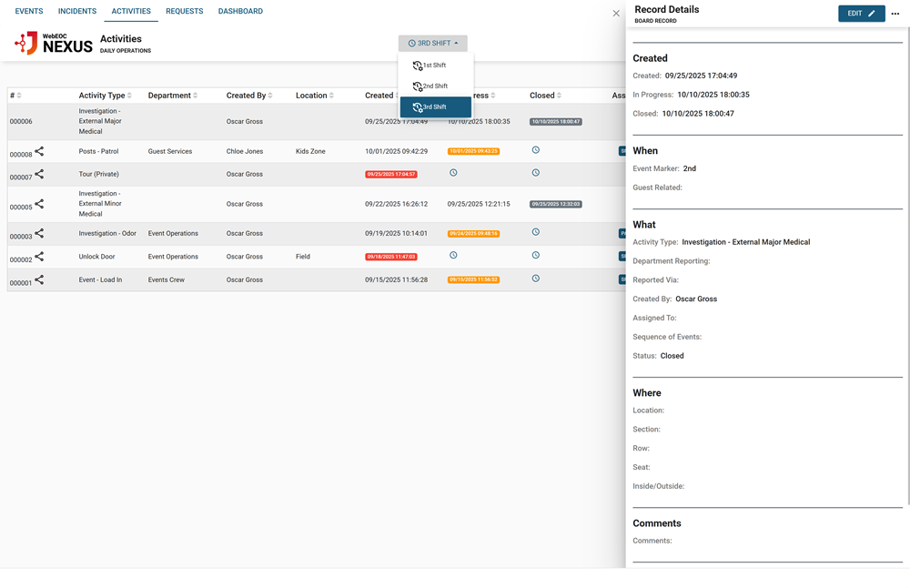Click share icon on record 000008

point(39,152)
